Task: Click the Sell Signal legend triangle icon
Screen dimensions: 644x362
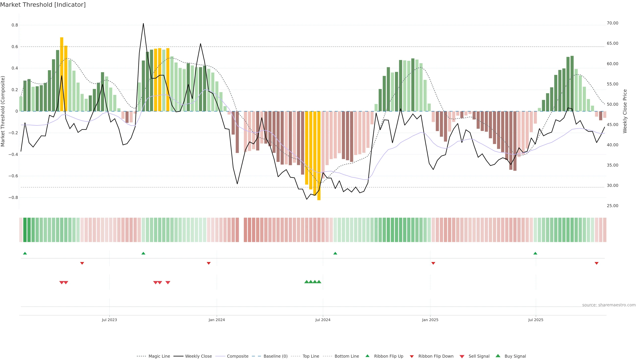Action: (x=462, y=356)
